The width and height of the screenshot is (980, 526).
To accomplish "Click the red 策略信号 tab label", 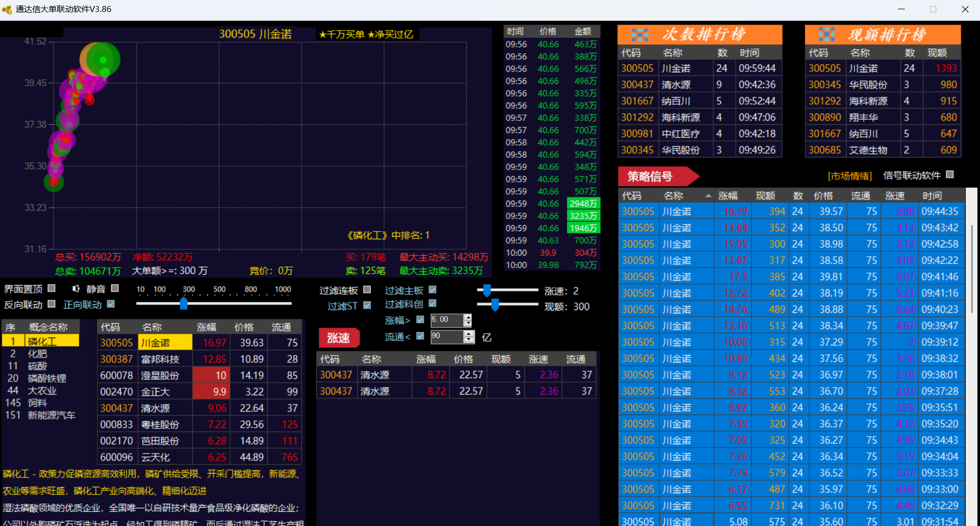I will 650,177.
